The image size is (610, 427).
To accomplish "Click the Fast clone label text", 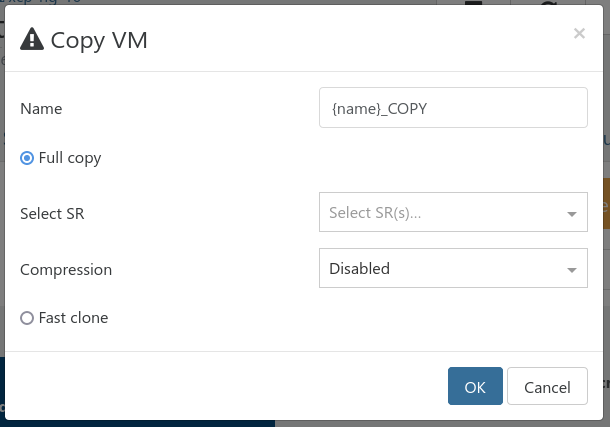I will tap(73, 318).
